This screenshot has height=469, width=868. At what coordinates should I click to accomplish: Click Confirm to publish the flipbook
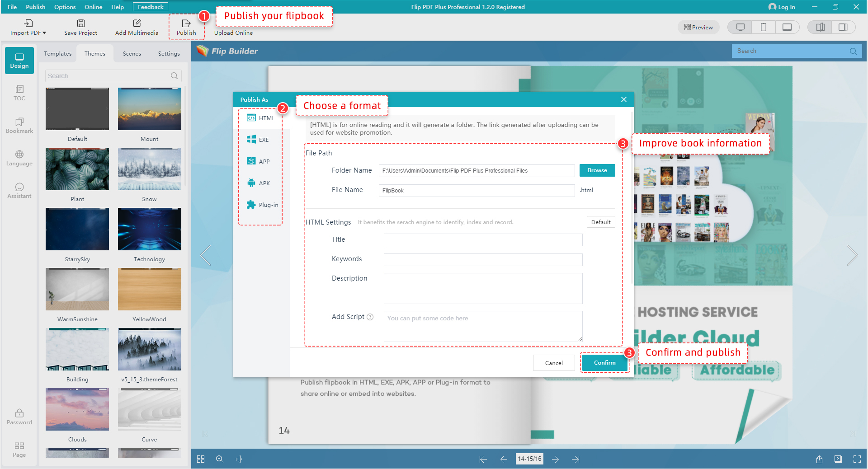604,363
